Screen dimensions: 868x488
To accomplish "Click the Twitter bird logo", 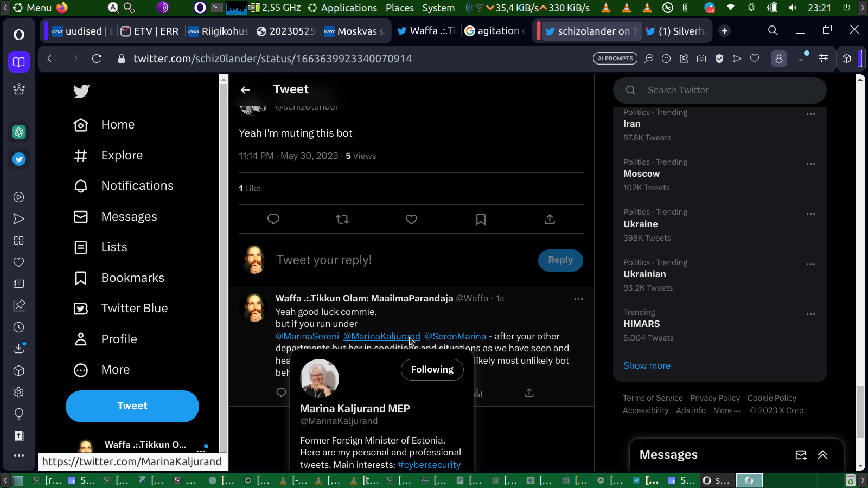I will (81, 91).
